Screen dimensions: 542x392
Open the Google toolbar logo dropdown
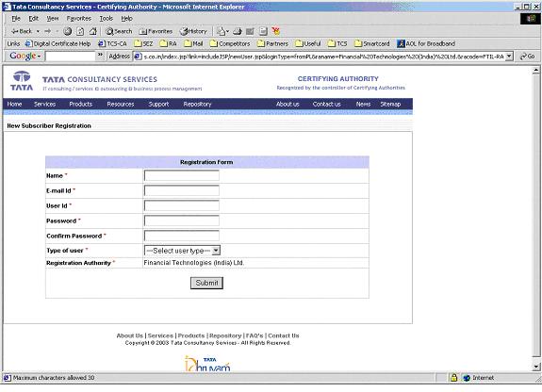point(25,56)
